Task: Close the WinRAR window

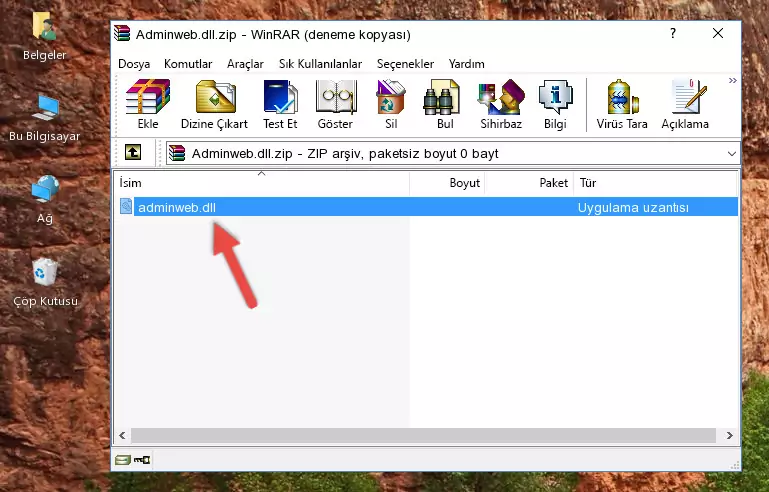Action: (x=718, y=33)
